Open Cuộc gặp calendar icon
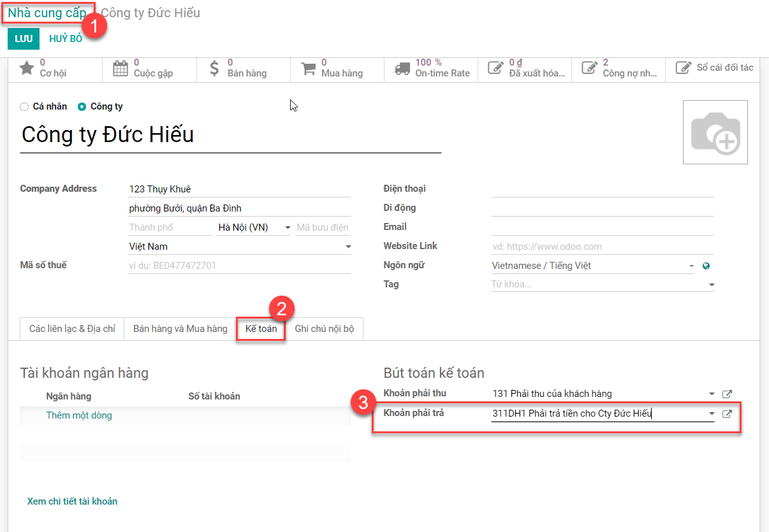Image resolution: width=769 pixels, height=532 pixels. [120, 68]
